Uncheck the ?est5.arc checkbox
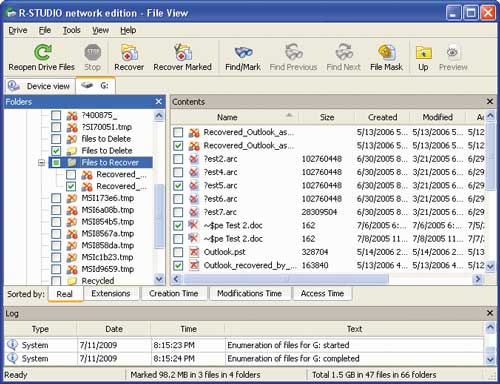This screenshot has width=500, height=384. point(178,185)
